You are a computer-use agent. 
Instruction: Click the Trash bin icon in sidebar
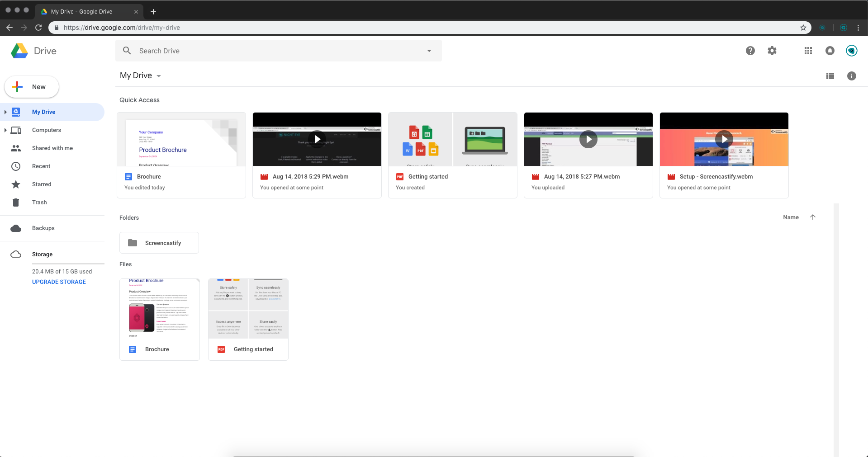point(16,202)
